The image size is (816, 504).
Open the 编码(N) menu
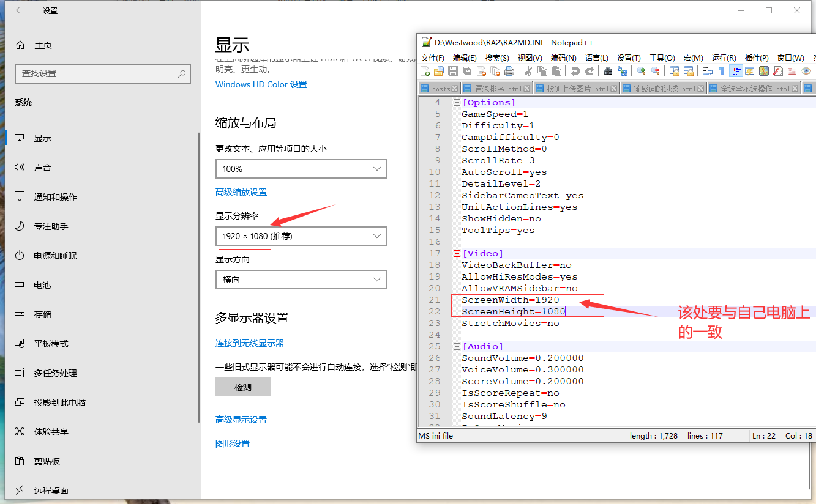563,57
